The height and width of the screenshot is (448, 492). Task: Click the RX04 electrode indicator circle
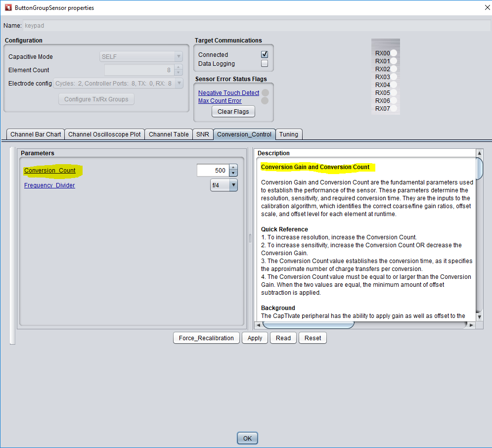click(x=394, y=85)
